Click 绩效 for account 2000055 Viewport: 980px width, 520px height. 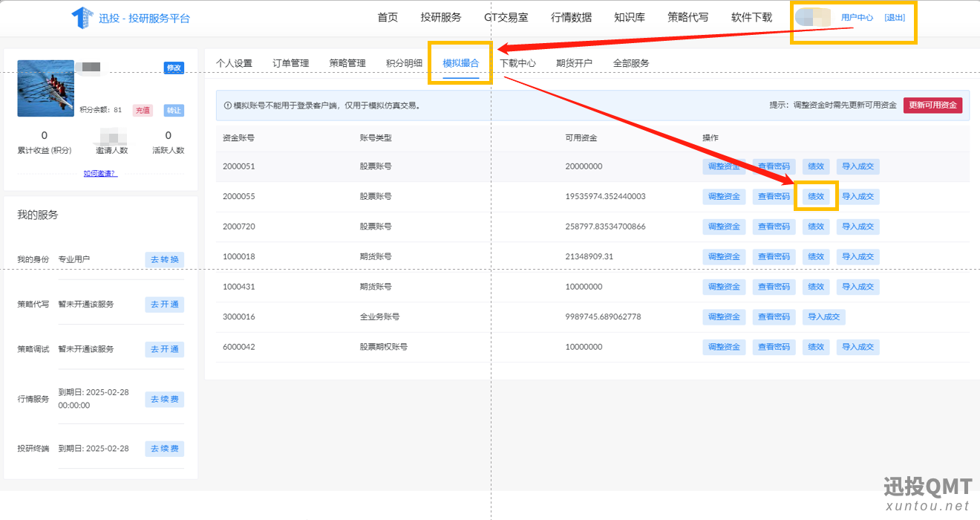coord(816,197)
